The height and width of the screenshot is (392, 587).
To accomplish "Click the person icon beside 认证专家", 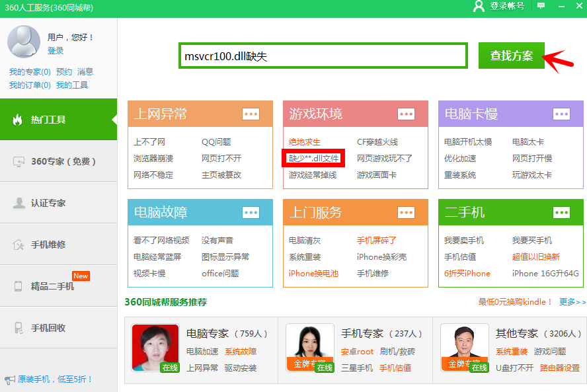I will [x=19, y=203].
